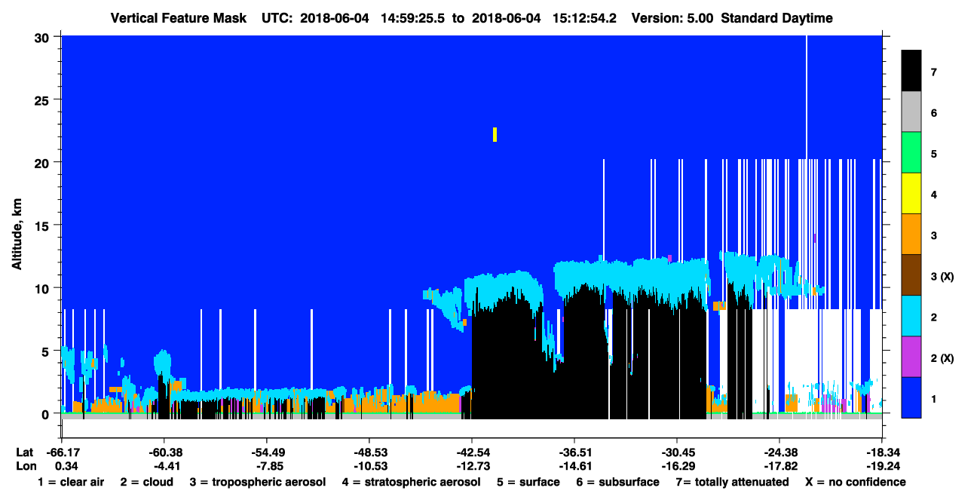Click the gray color bar segment labeled 6
The image size is (980, 503).
(x=911, y=112)
